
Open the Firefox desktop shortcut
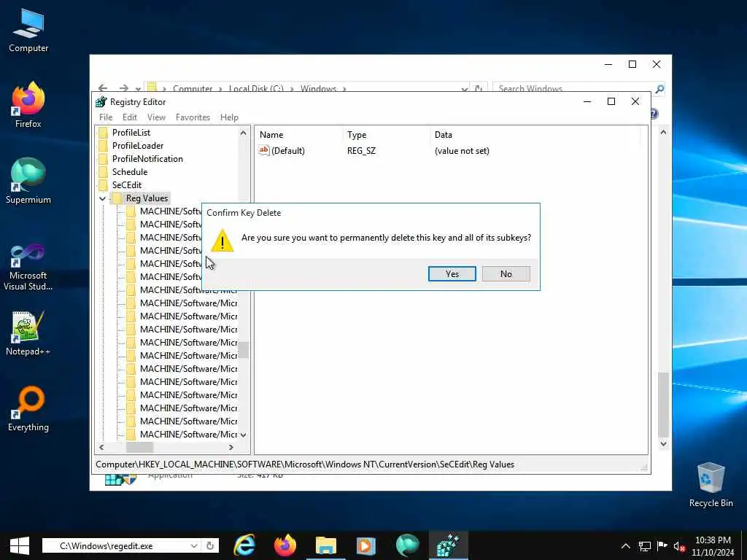[28, 105]
